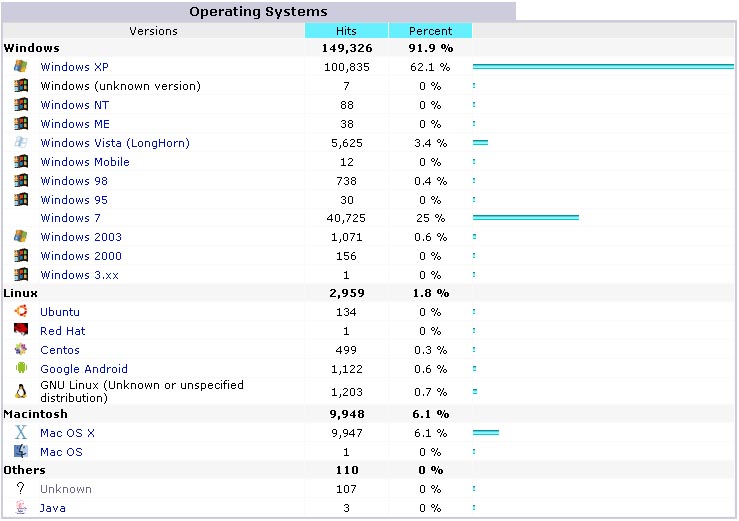
Task: Click the Windows 98 flag icon
Action: (21, 180)
